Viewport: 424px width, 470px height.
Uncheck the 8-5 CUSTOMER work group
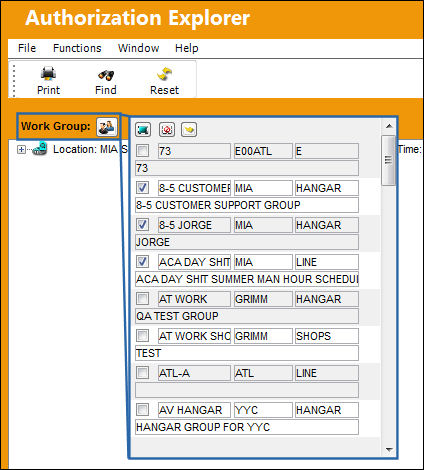(143, 188)
